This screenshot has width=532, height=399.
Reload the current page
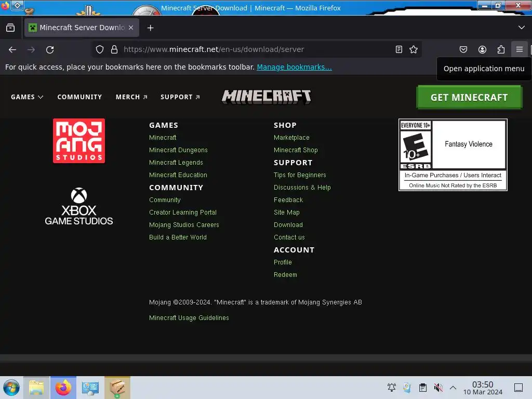point(50,49)
